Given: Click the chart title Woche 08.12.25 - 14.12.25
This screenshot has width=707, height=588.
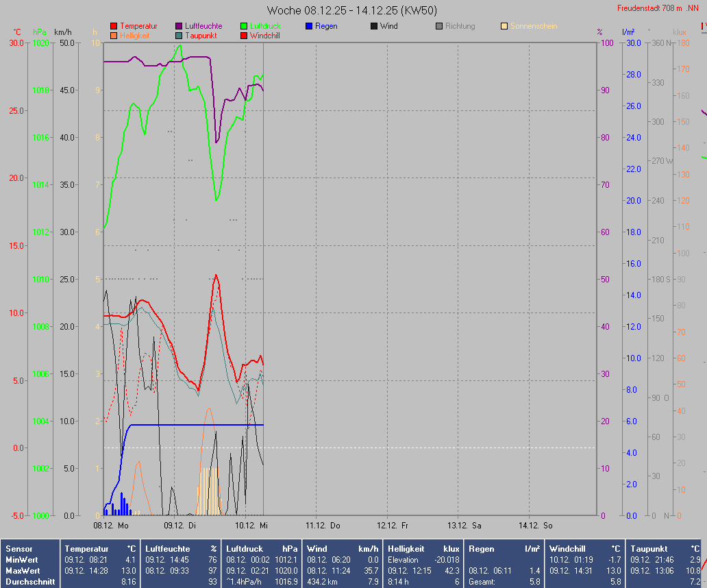Looking at the screenshot, I should point(352,10).
